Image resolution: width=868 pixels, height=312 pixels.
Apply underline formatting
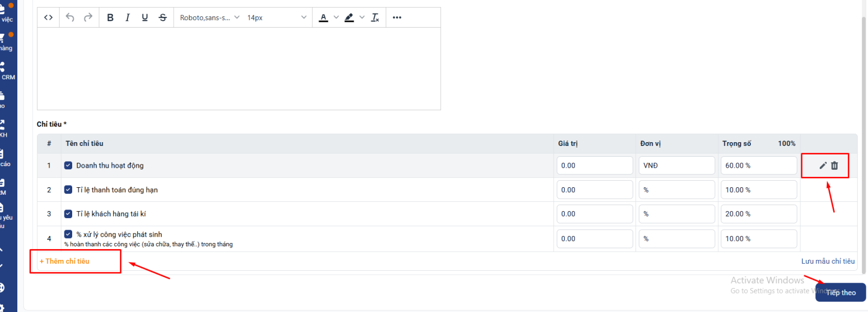pos(145,17)
